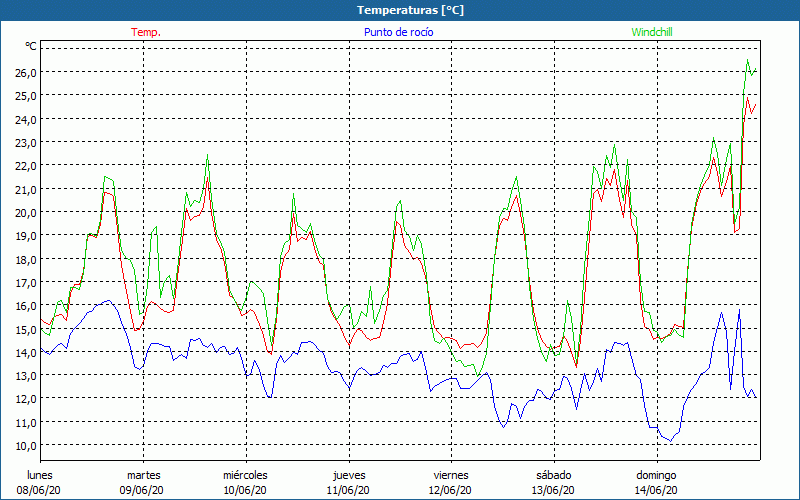The height and width of the screenshot is (500, 800).
Task: Click the 20,0 y-axis value
Action: point(26,213)
